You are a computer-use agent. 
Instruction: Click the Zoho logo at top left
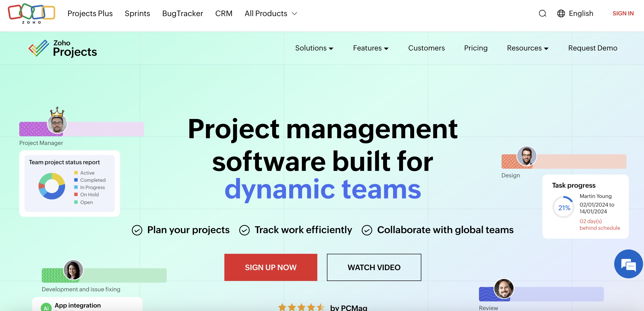[x=31, y=13]
